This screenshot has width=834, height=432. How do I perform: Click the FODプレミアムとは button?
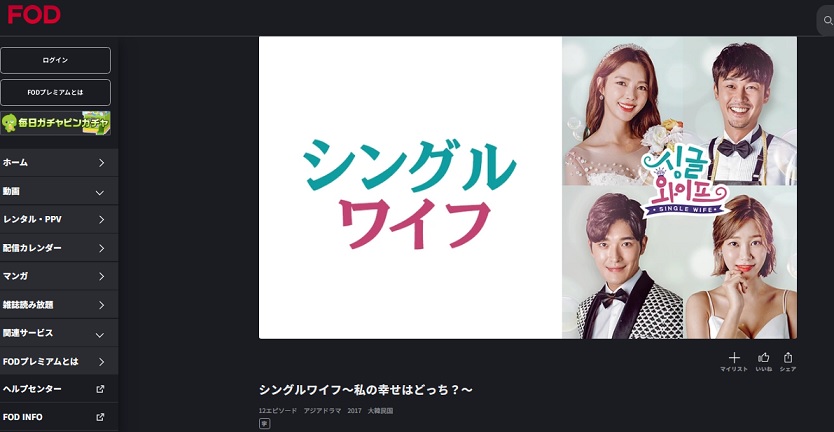coord(55,93)
